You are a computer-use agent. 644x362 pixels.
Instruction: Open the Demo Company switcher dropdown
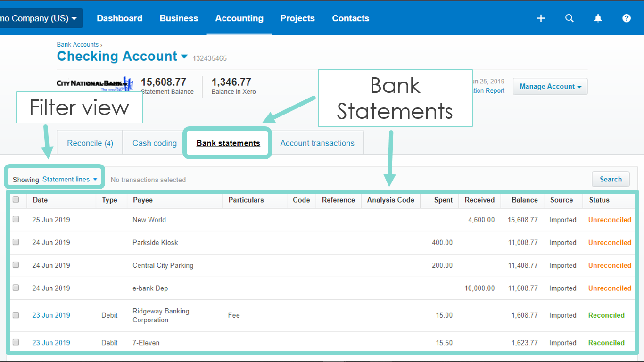(x=40, y=18)
